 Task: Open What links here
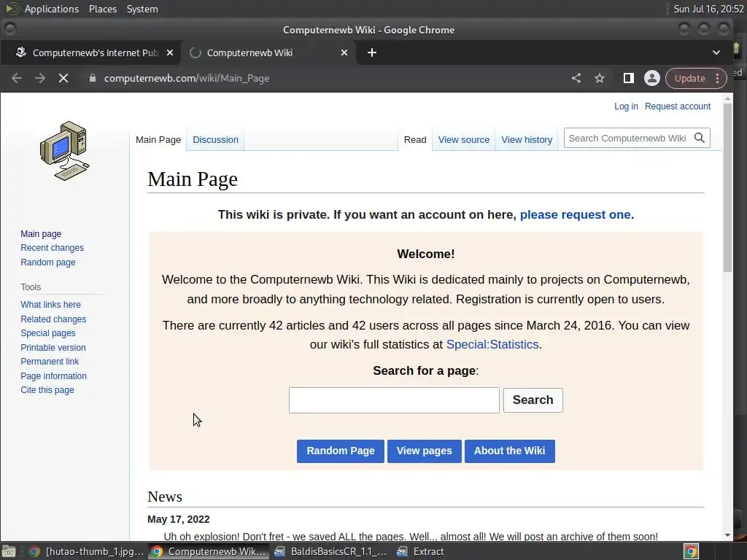(x=50, y=305)
